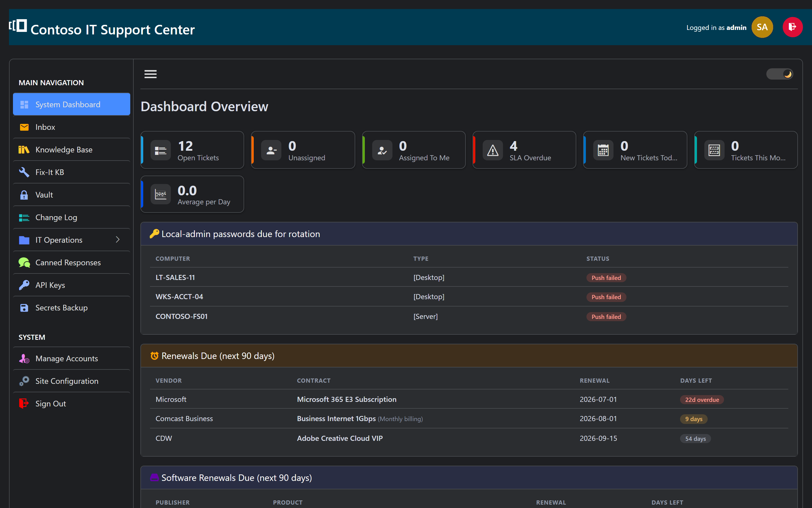Click the Manage Accounts user icon
This screenshot has height=508, width=812.
[24, 358]
